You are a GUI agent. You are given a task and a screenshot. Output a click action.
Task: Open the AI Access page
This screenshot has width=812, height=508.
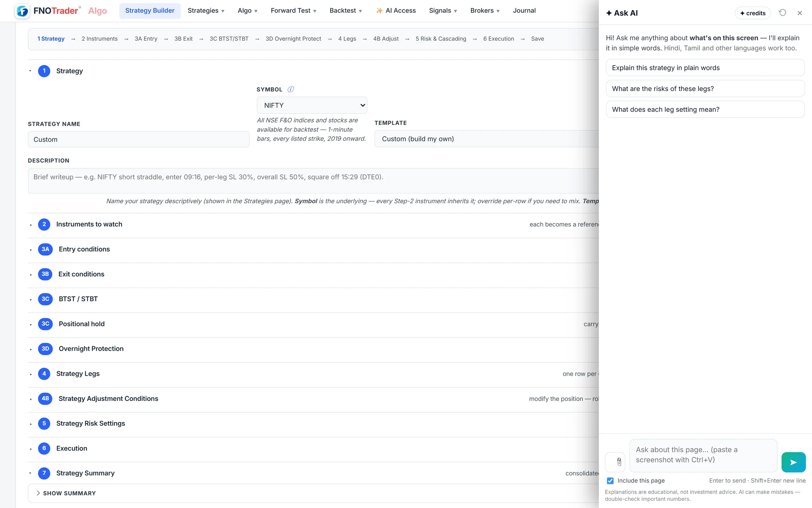[396, 11]
